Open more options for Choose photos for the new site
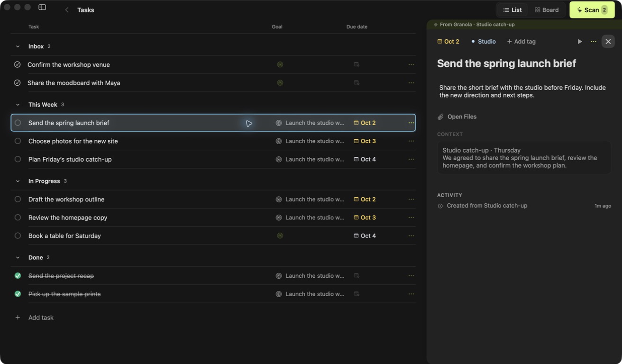Viewport: 622px width, 364px height. pos(411,141)
